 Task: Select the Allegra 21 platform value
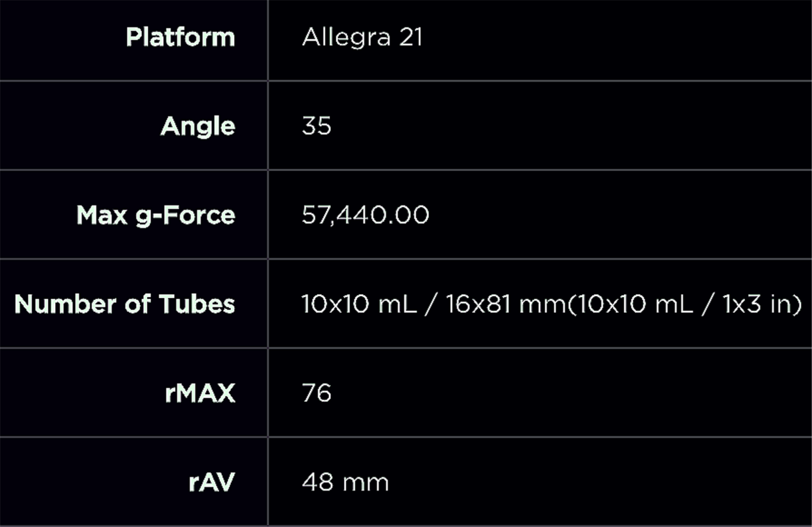(x=362, y=37)
